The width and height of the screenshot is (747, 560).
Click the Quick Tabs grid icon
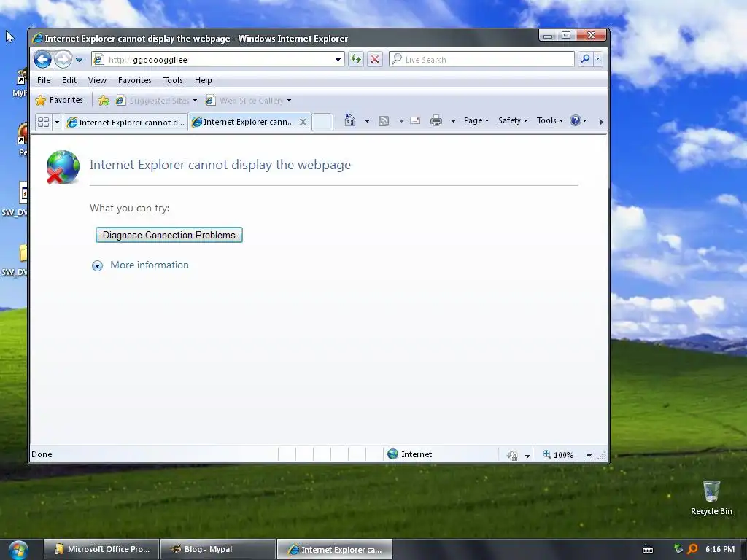pyautogui.click(x=43, y=122)
